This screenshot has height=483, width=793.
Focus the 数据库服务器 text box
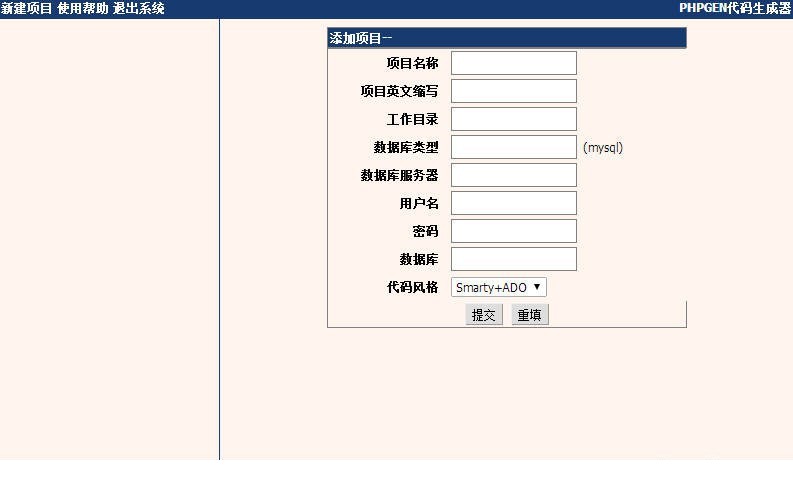point(514,175)
